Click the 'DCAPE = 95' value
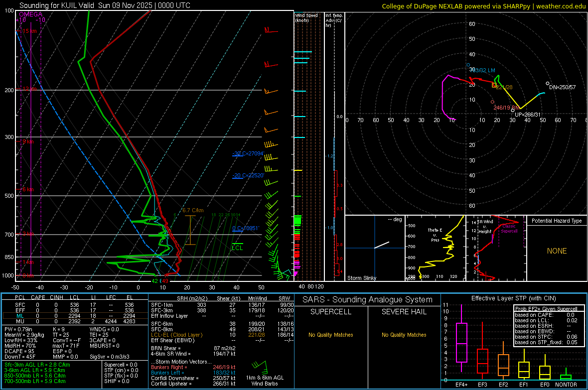The image size is (588, 390). point(18,351)
